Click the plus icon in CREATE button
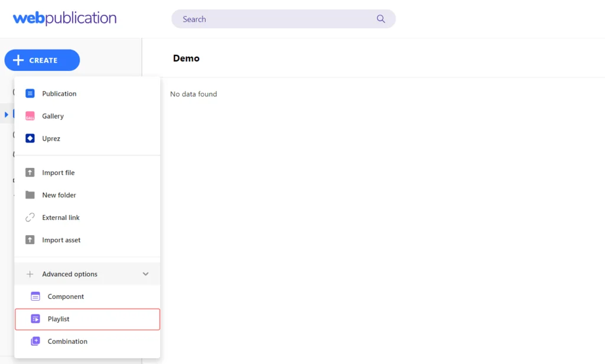Screen dimensions: 605x364 18,60
